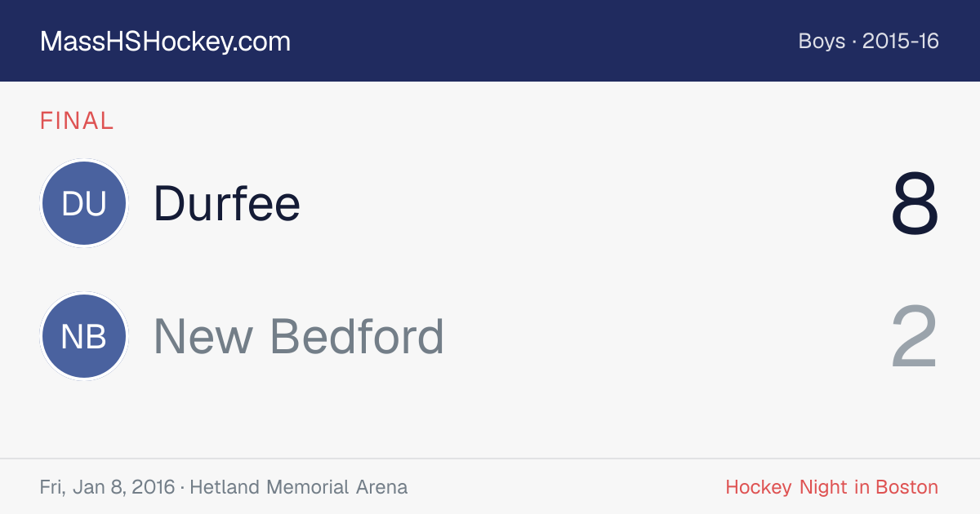
Task: Click the word Bedford in the team name
Action: (357, 336)
